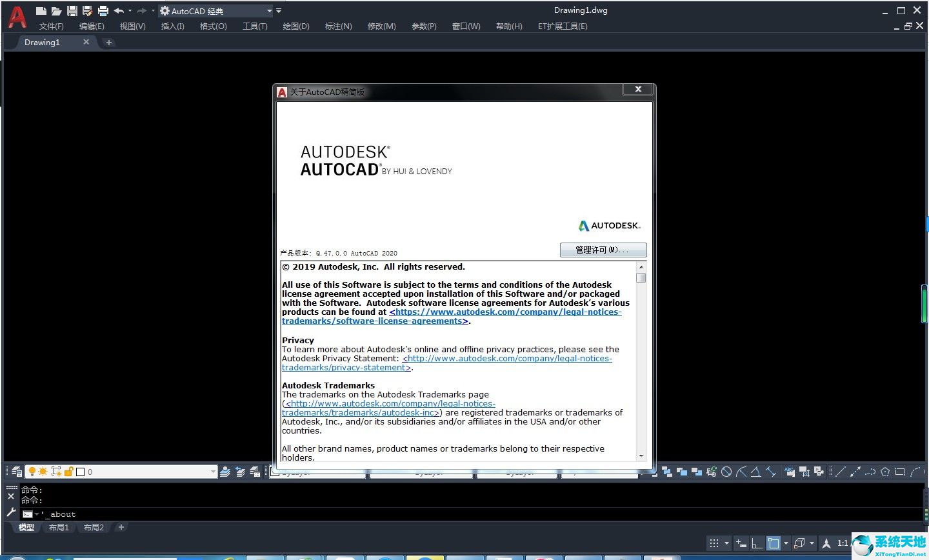Toggle layer 0 lock padlock icon

(x=68, y=472)
